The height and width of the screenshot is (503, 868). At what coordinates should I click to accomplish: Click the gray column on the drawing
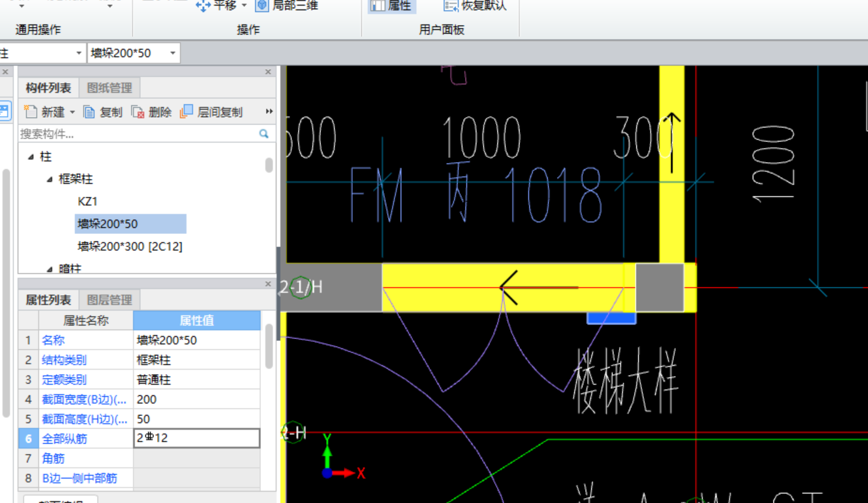pyautogui.click(x=660, y=288)
